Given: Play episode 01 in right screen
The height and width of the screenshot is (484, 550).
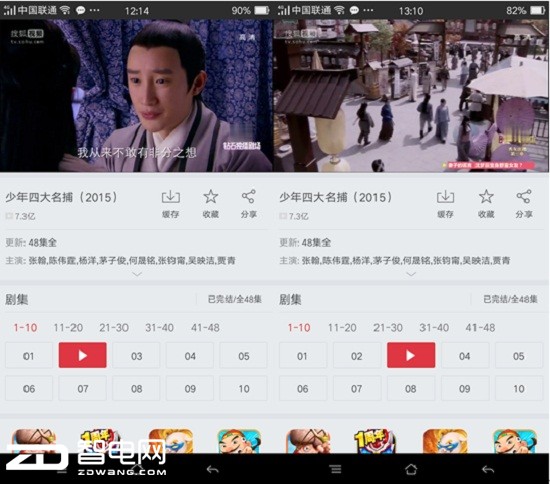Looking at the screenshot, I should coord(303,356).
